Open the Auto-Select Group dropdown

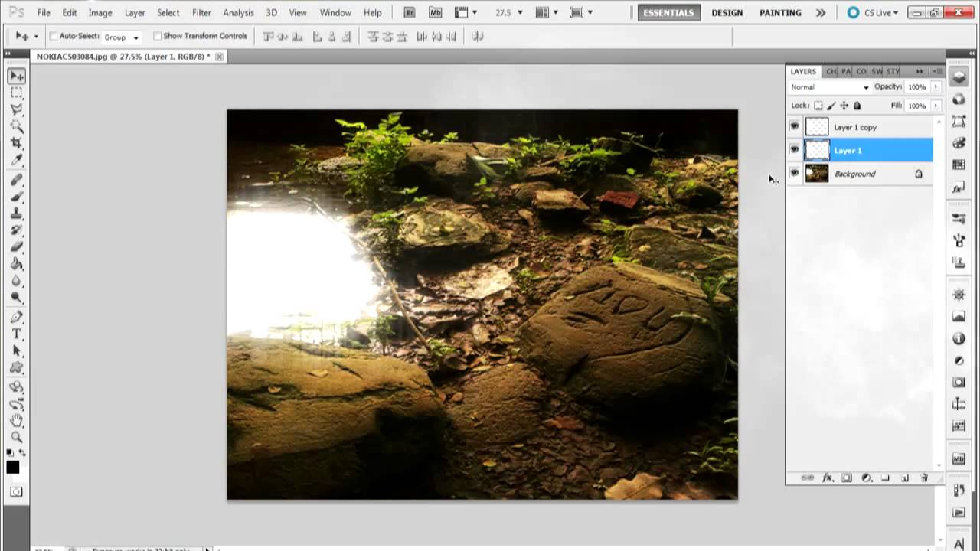coord(122,37)
